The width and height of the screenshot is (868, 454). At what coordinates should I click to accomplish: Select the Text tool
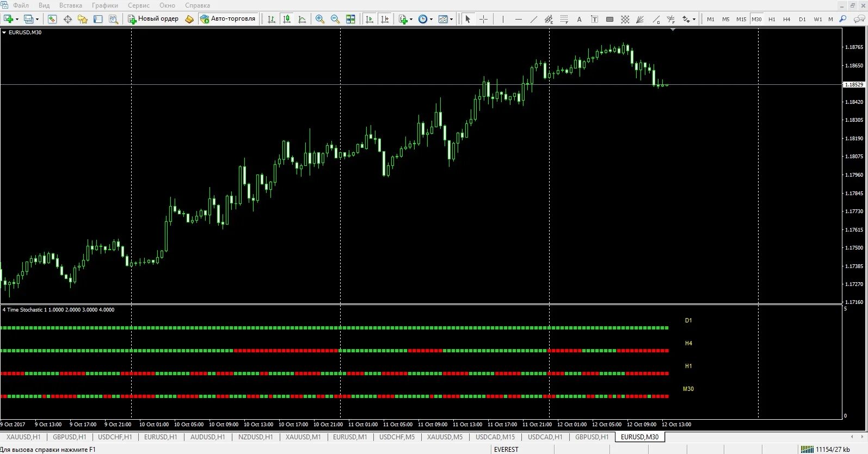[x=579, y=19]
